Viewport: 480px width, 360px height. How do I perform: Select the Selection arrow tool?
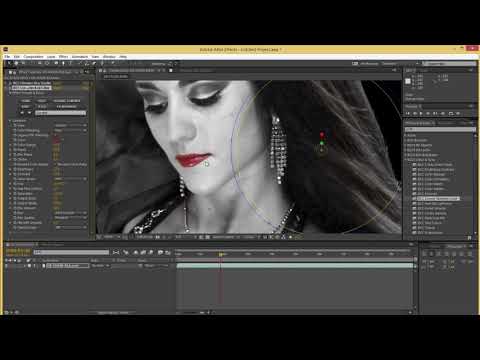[9, 63]
